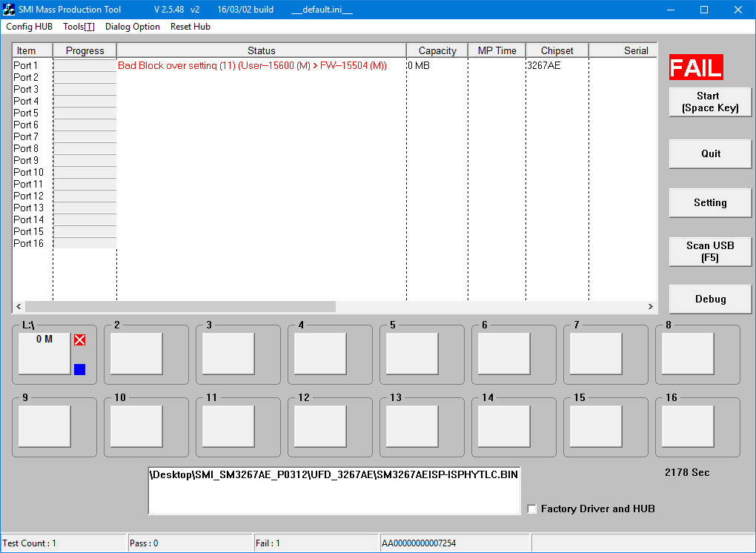The width and height of the screenshot is (756, 553).
Task: Click 'Pass : 0' in status bar
Action: click(144, 543)
